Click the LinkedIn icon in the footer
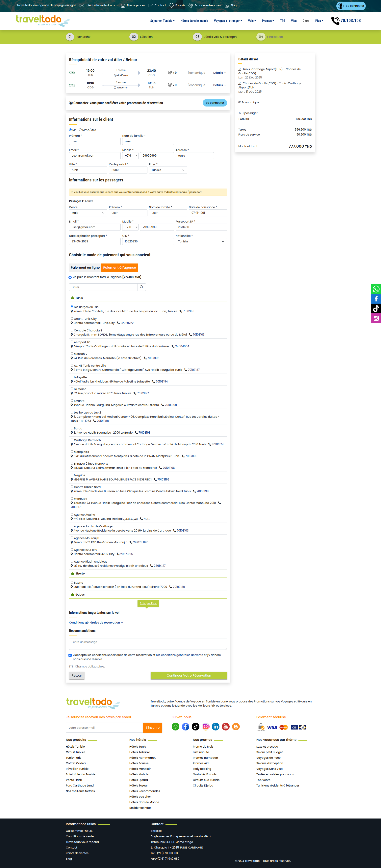The image size is (381, 868). pyautogui.click(x=216, y=727)
